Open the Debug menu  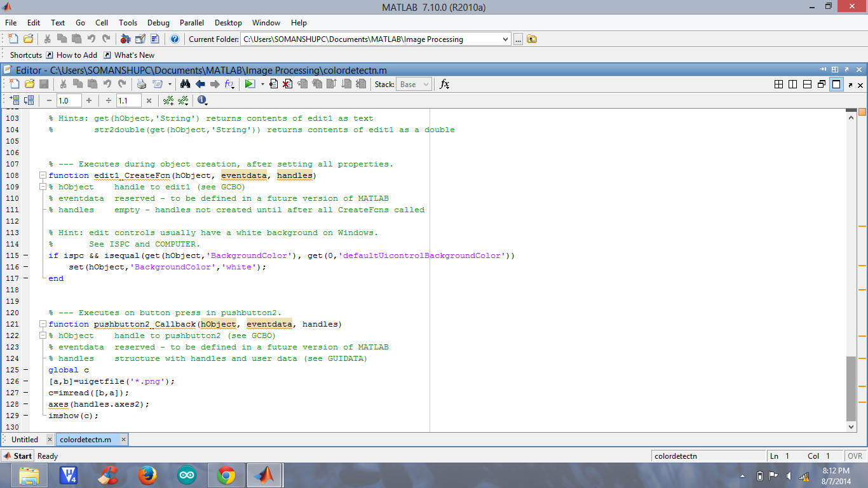[x=158, y=22]
